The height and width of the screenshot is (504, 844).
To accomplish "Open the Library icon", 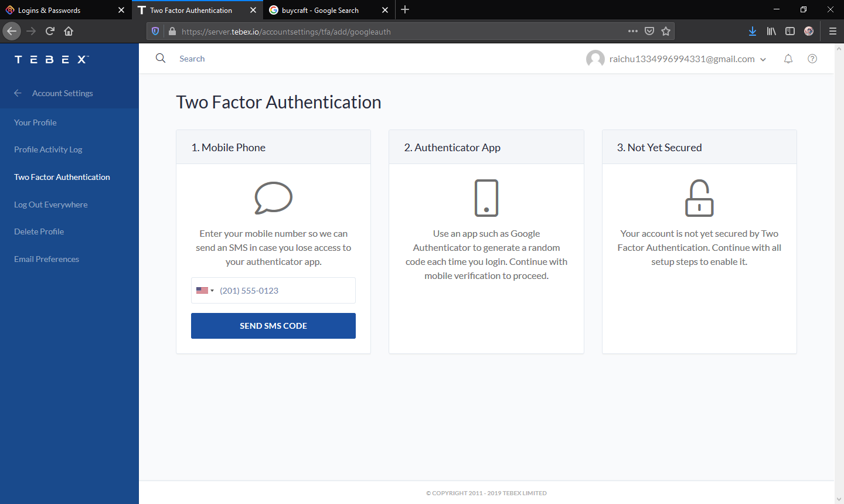I will 771,31.
